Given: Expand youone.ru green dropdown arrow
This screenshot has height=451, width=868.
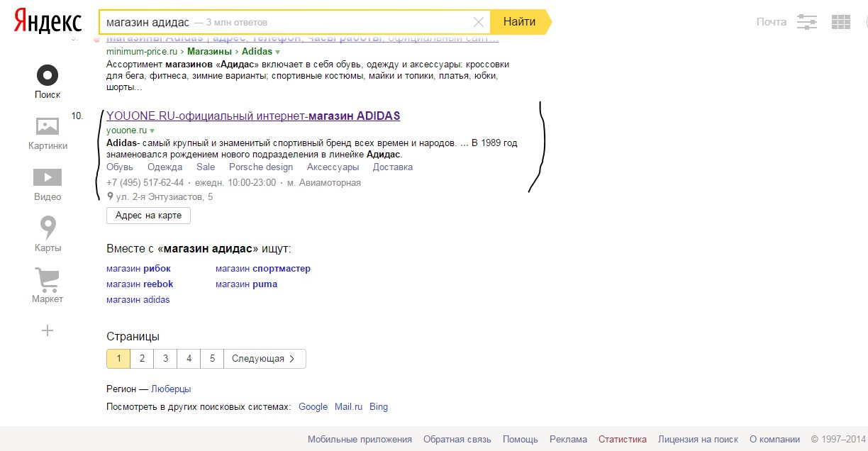Looking at the screenshot, I should click(152, 131).
